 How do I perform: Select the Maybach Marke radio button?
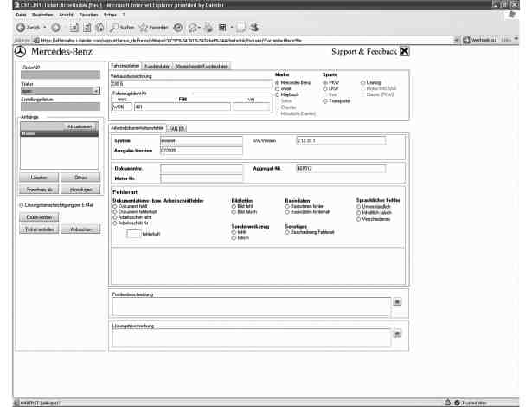click(277, 94)
